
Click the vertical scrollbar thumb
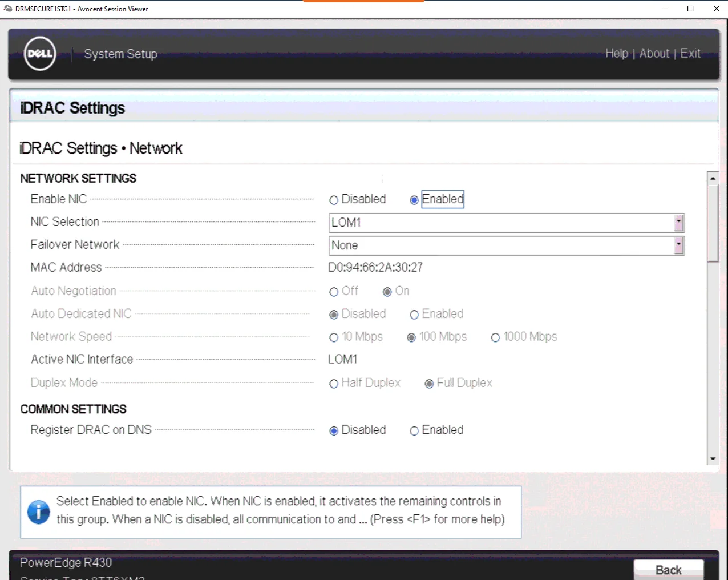coord(713,223)
